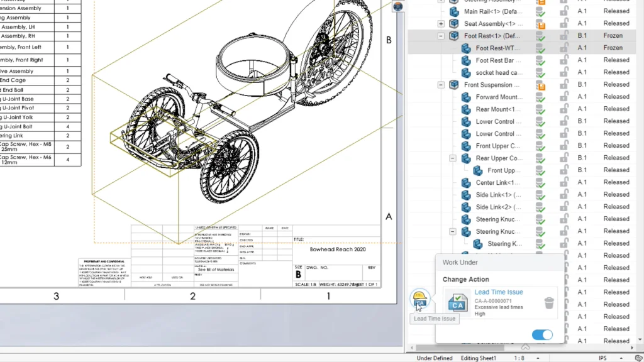Click the CA change action thumbnail
The height and width of the screenshot is (362, 644).
click(457, 302)
